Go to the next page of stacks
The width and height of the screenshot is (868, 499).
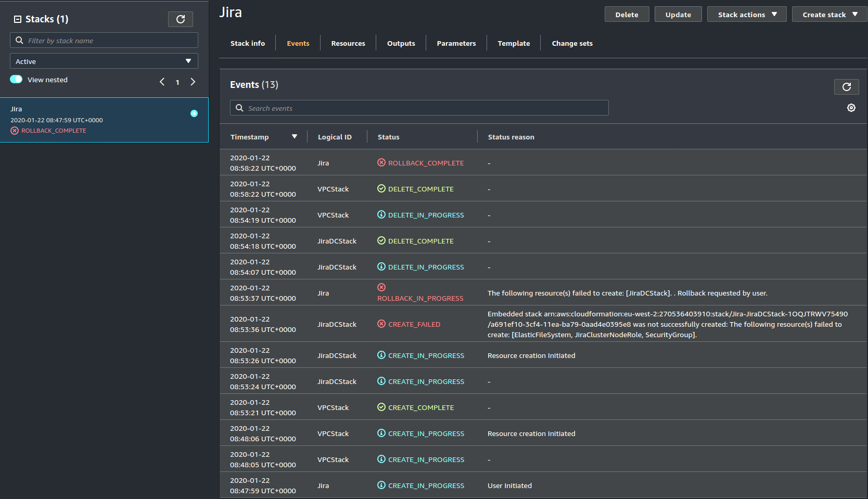[193, 82]
